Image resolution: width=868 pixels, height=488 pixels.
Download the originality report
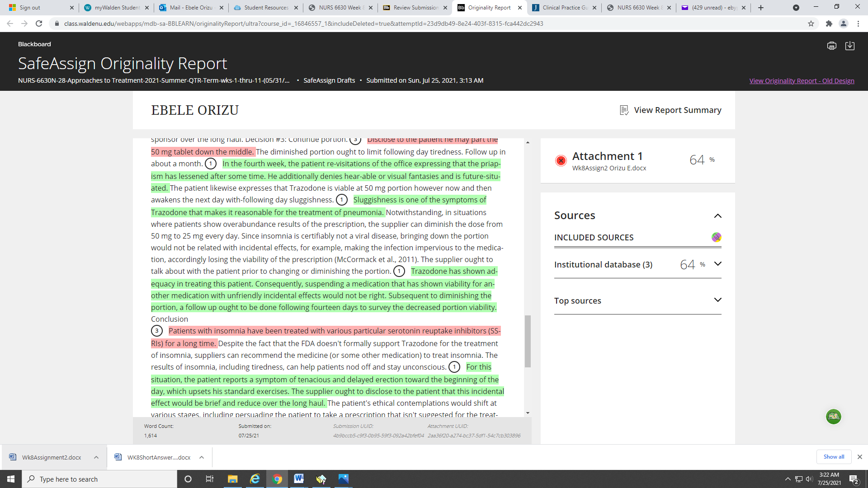point(849,46)
